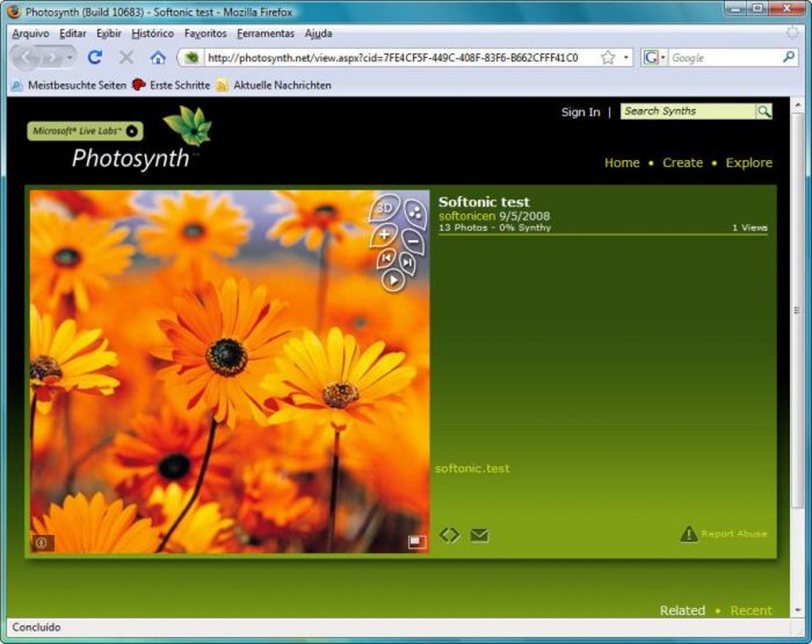This screenshot has width=812, height=644.
Task: Open the Erste Schritte bookmark
Action: click(x=172, y=85)
